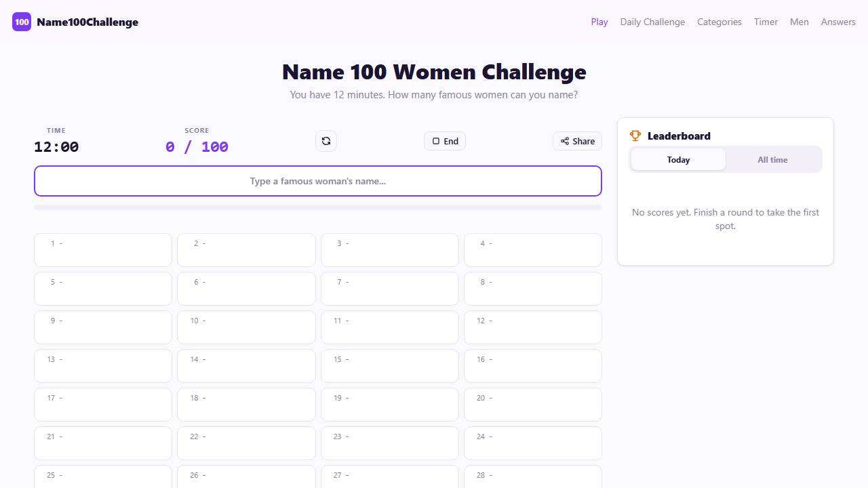Focus the famous woman's name input
This screenshot has width=868, height=488.
(x=318, y=181)
